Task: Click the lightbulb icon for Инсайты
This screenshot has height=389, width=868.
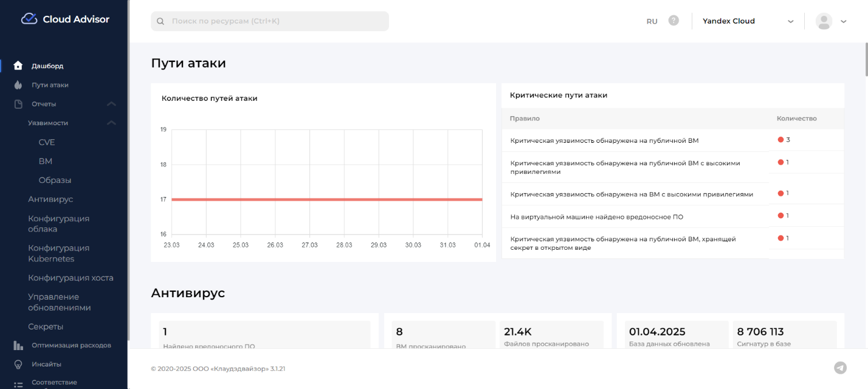Action: tap(18, 364)
